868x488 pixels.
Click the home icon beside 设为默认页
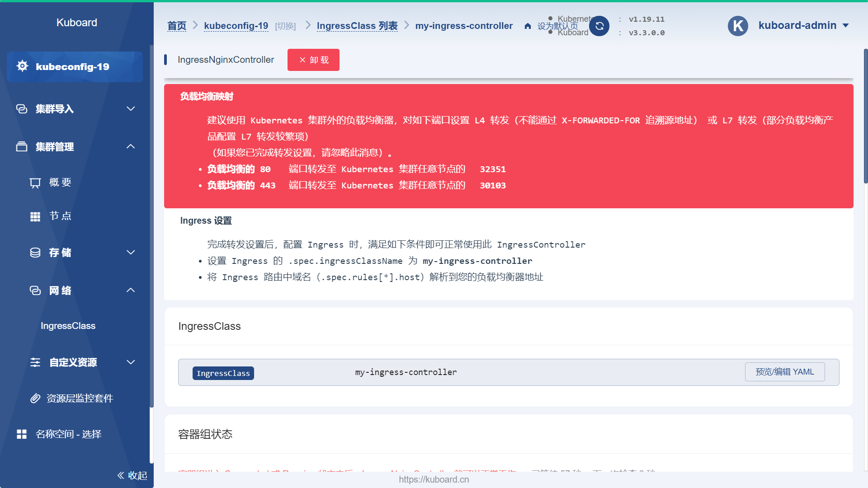pyautogui.click(x=528, y=26)
